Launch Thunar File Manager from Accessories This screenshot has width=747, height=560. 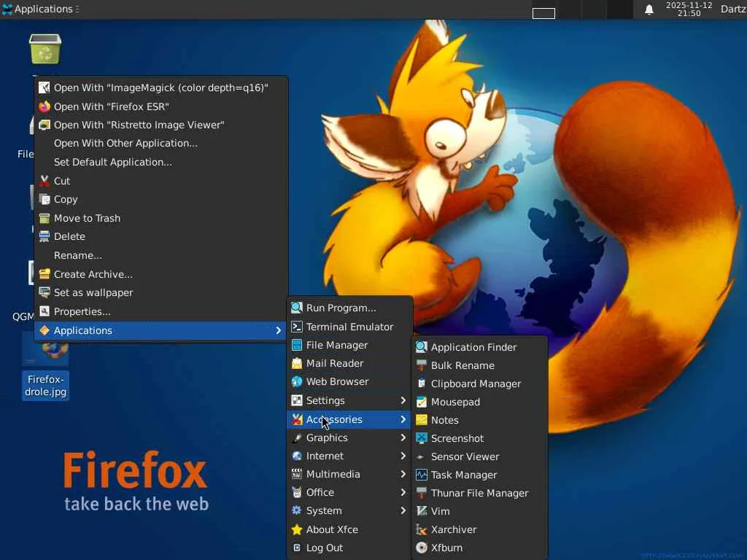[x=479, y=493]
